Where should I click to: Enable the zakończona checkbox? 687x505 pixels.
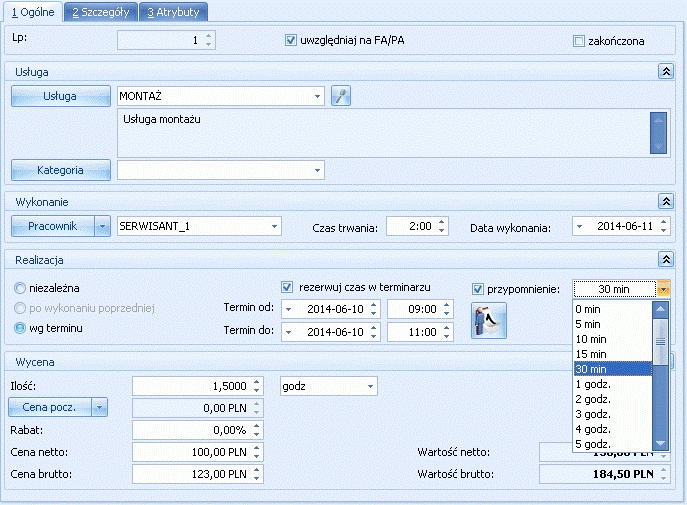click(x=579, y=41)
